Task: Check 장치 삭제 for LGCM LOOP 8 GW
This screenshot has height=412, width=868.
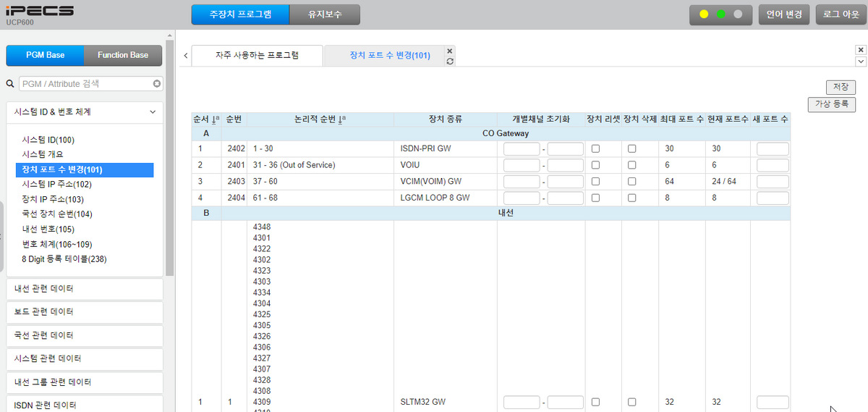Action: point(631,198)
